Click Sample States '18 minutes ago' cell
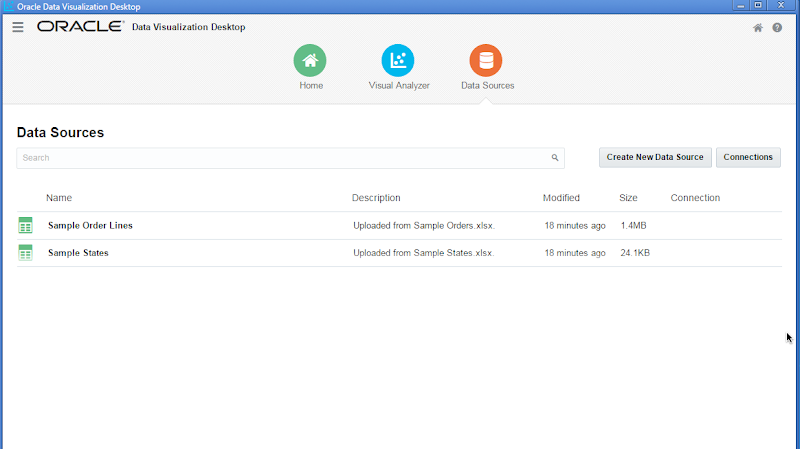 [x=575, y=253]
